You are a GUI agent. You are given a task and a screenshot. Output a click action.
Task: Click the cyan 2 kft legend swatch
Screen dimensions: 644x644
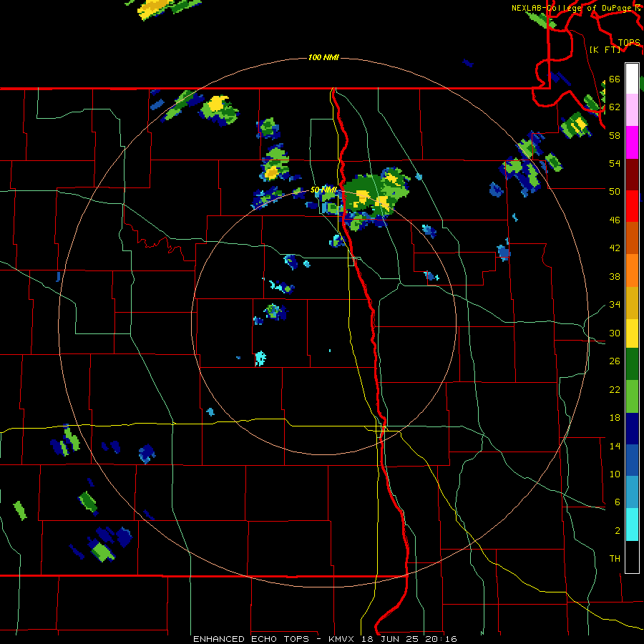[632, 525]
